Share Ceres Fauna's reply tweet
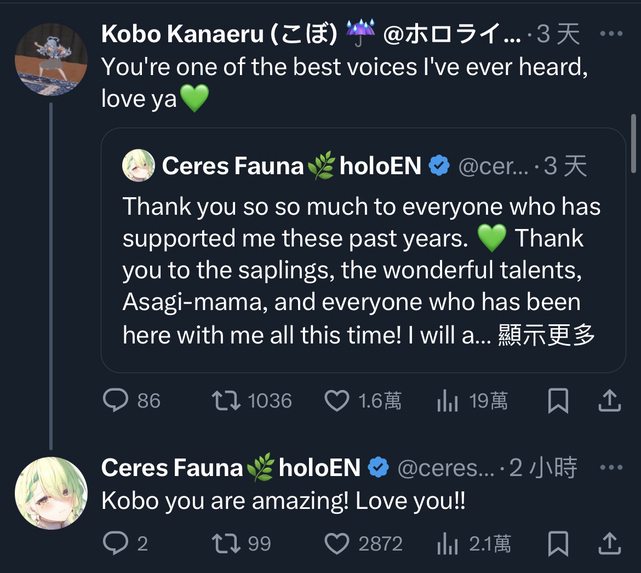Viewport: 641px width, 573px height. click(609, 543)
